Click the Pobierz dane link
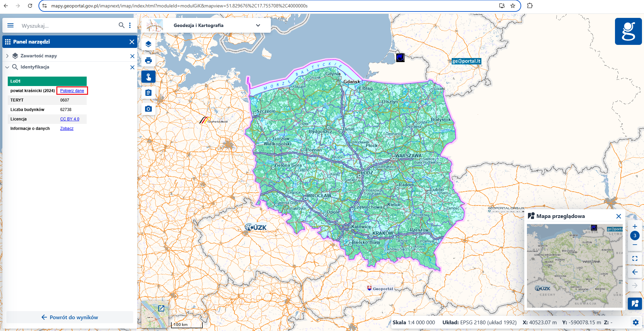 coord(72,91)
